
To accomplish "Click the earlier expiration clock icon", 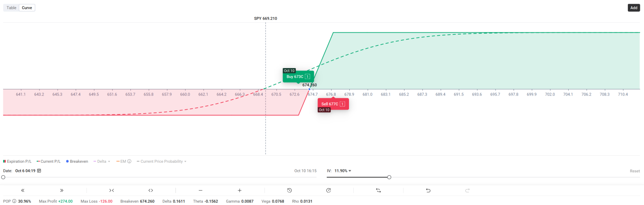I will point(289,191).
